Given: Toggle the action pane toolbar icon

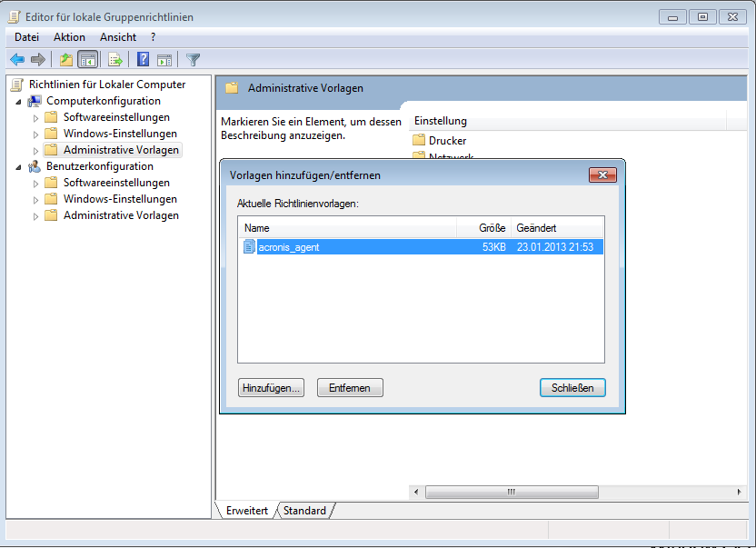Looking at the screenshot, I should click(x=164, y=60).
